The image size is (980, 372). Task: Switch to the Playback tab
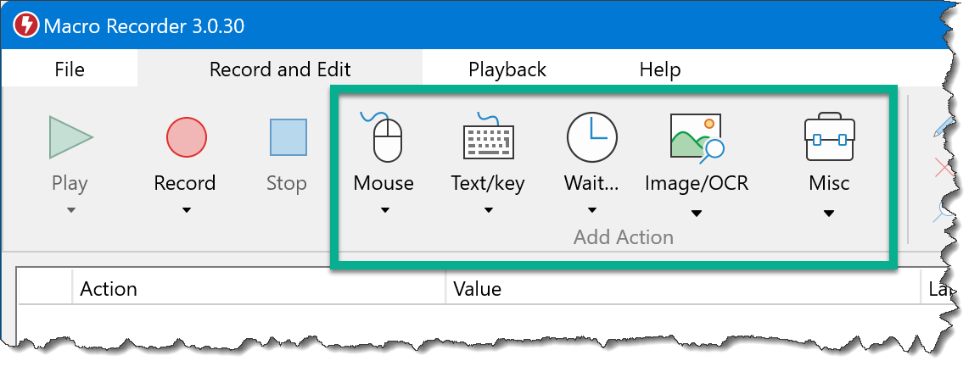(507, 69)
